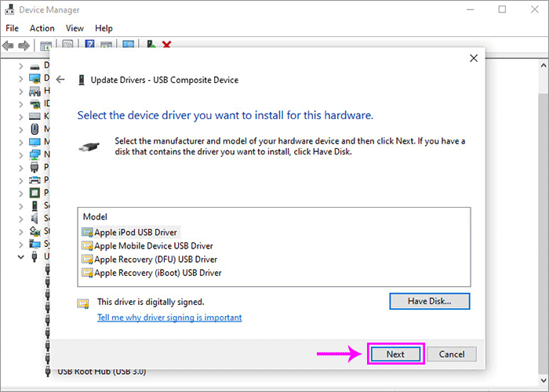This screenshot has height=392, width=549.
Task: Click the red X Uninstall device toolbar icon
Action: pyautogui.click(x=166, y=45)
